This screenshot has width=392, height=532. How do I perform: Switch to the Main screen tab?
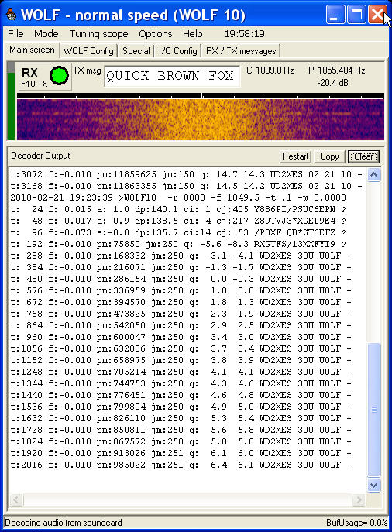pos(32,50)
